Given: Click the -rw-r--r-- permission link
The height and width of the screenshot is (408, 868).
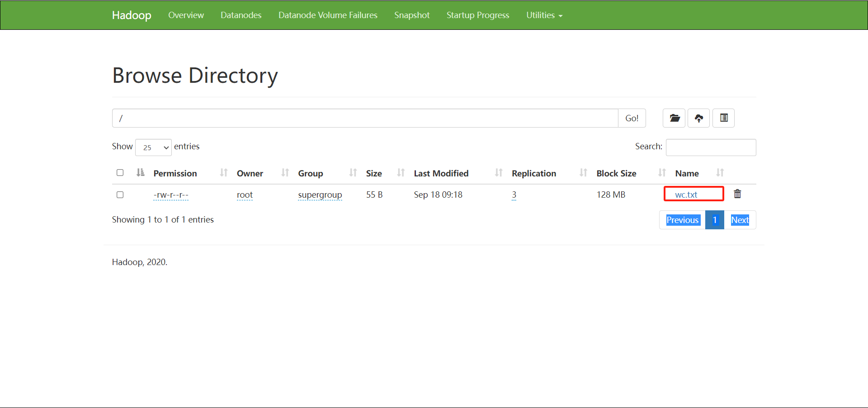Looking at the screenshot, I should 171,195.
